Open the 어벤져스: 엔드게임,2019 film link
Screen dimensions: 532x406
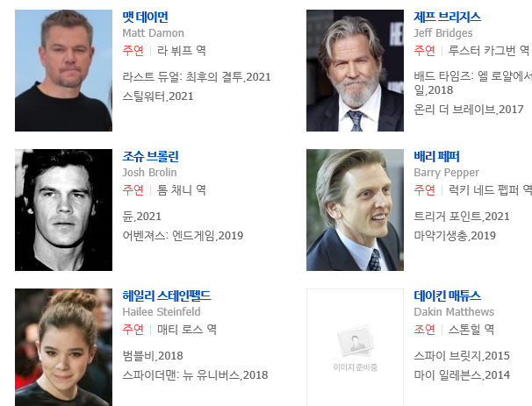183,236
